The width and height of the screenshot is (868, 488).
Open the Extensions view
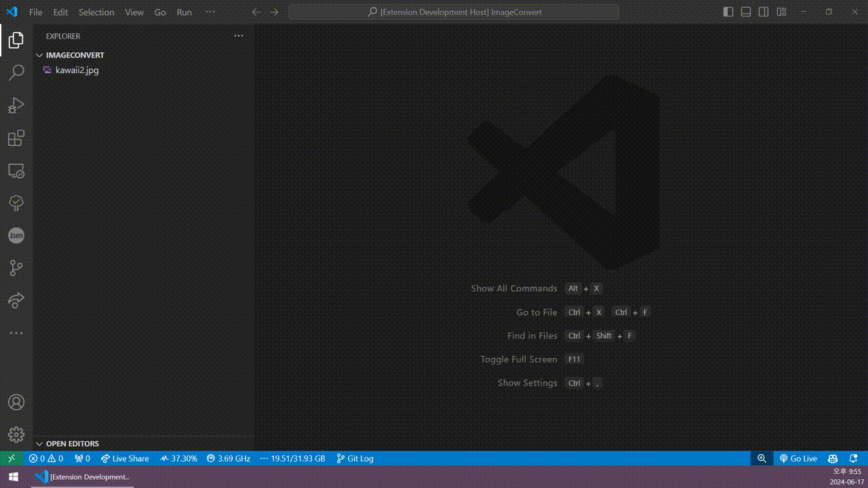pyautogui.click(x=16, y=138)
